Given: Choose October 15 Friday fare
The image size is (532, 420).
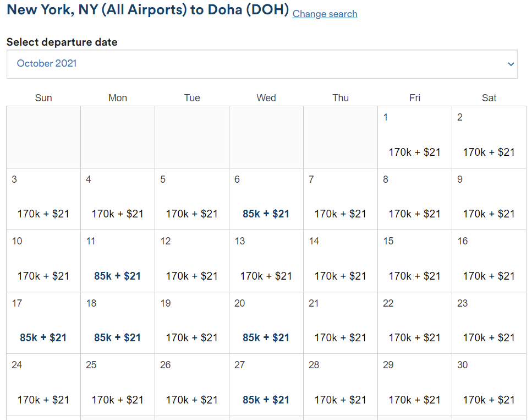Looking at the screenshot, I should coord(414,260).
